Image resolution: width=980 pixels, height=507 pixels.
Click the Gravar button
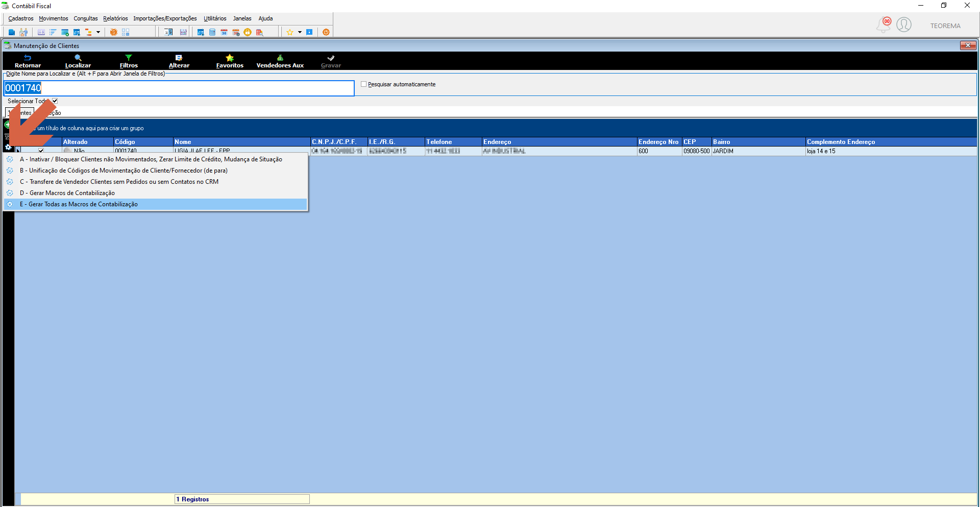coord(331,61)
